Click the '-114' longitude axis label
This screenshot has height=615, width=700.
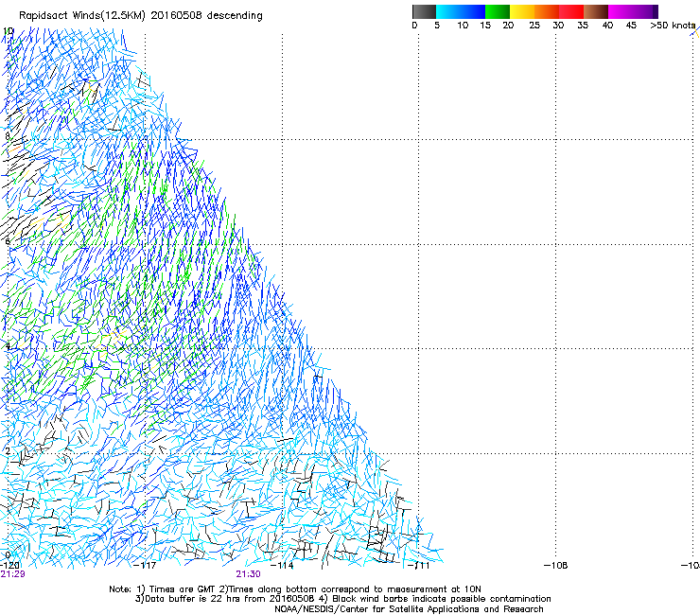(282, 566)
